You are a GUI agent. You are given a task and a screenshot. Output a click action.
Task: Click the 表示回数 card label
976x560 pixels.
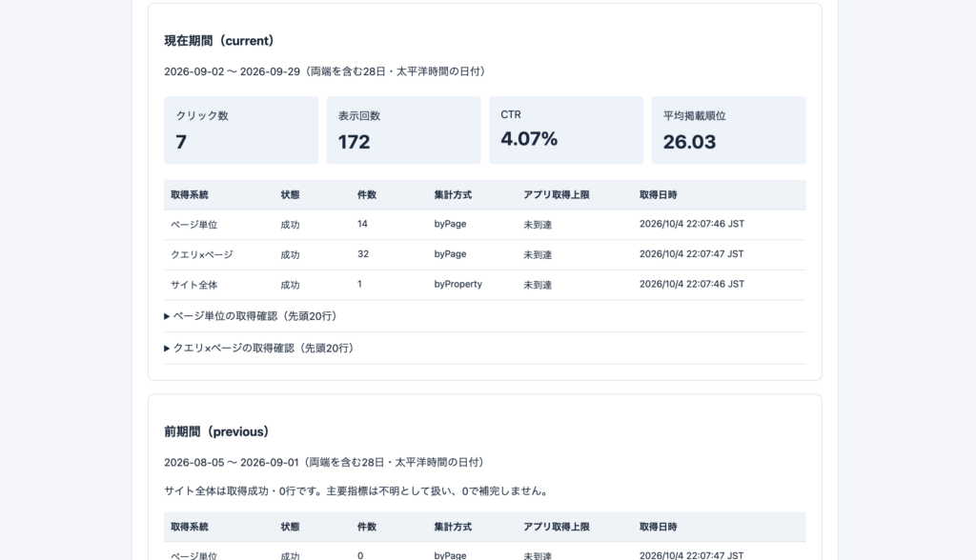pos(359,116)
